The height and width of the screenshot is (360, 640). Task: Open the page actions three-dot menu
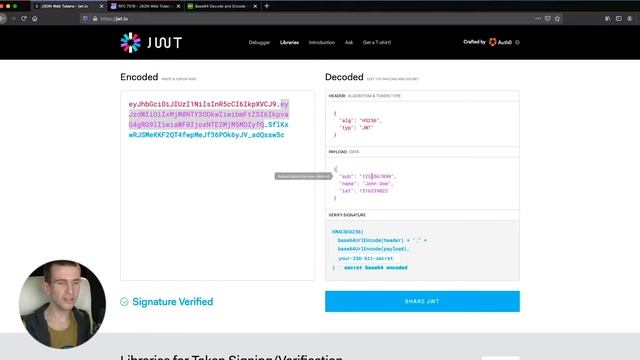click(x=538, y=18)
